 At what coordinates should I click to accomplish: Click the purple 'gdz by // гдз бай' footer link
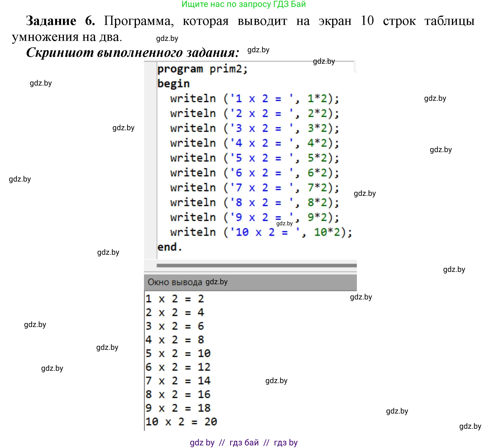point(244,443)
